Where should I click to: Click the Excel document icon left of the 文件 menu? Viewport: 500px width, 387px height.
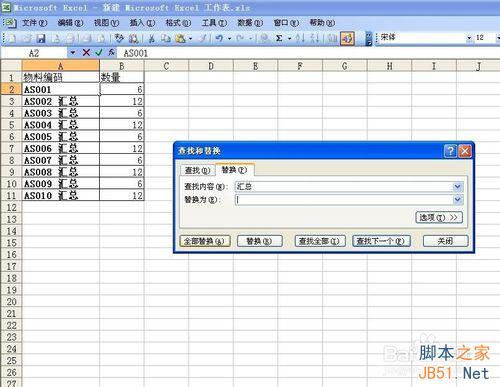[10, 23]
